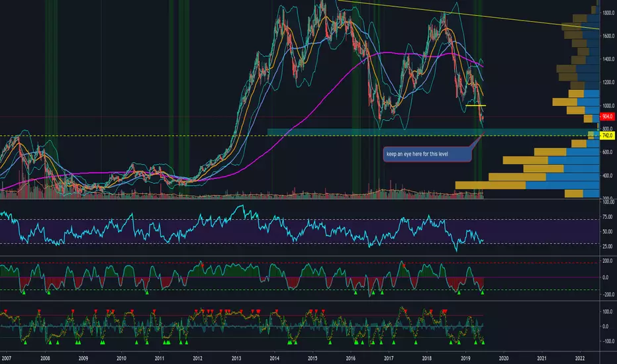This screenshot has height=364, width=617.
Task: Click the 600.0 price axis label
Action: click(608, 152)
